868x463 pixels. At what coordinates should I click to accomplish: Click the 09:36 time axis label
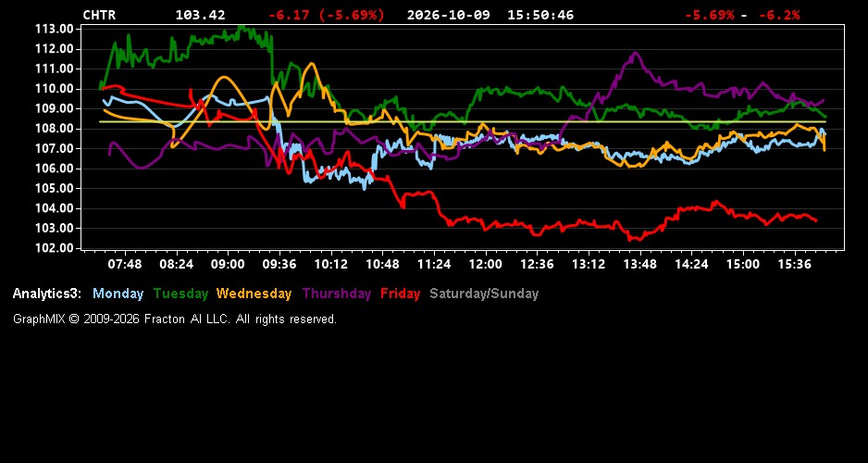tap(279, 264)
